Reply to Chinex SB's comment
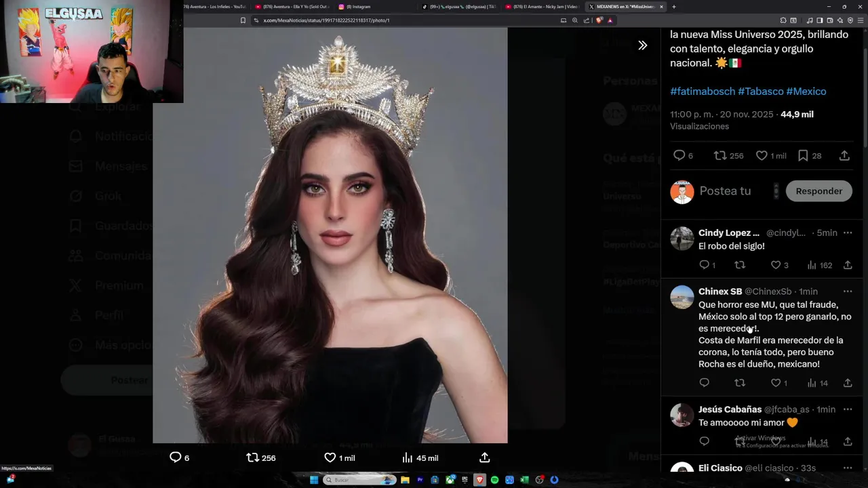Image resolution: width=868 pixels, height=488 pixels. [704, 383]
